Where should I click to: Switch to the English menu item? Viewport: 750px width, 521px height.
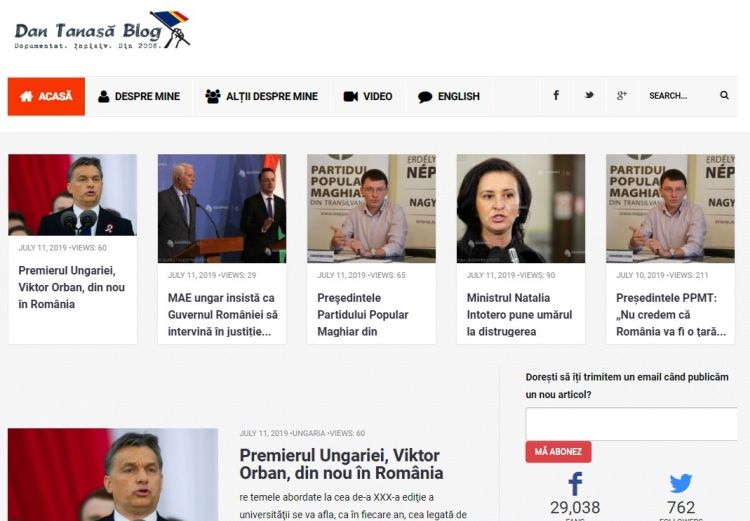448,96
